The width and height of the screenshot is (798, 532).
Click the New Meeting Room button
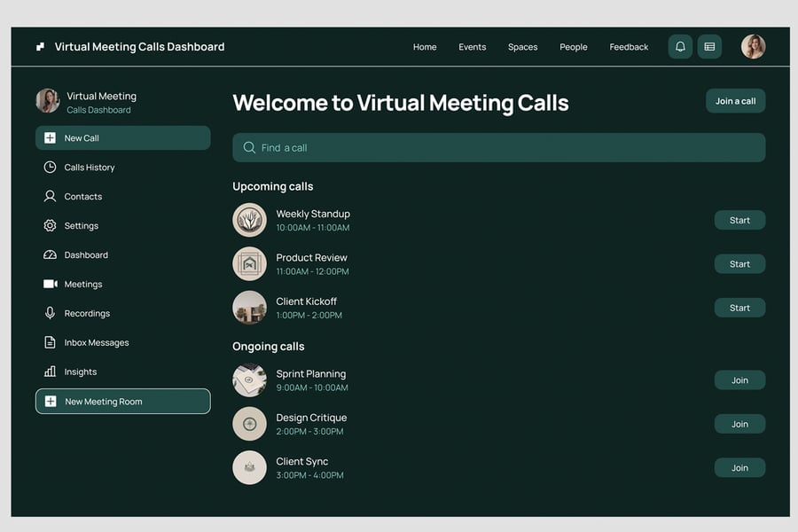(123, 402)
